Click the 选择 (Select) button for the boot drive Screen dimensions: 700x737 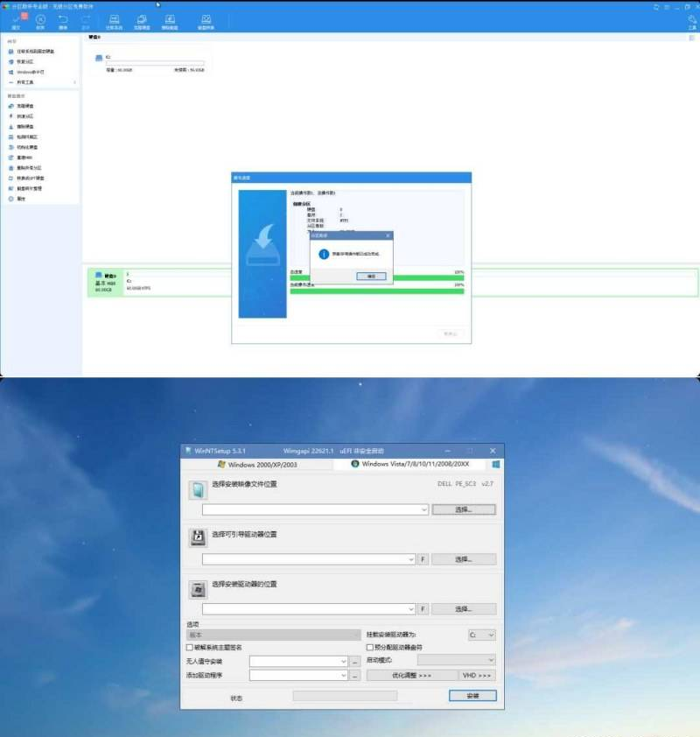click(x=464, y=559)
